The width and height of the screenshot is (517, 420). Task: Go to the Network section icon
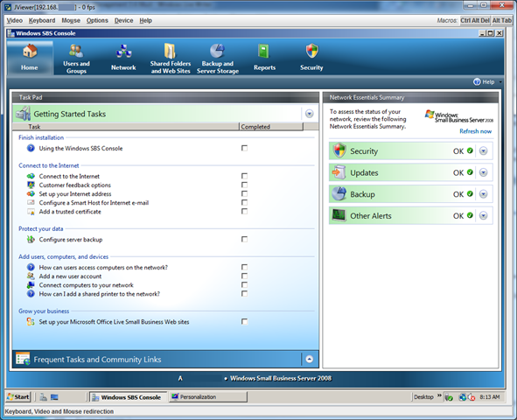point(123,52)
